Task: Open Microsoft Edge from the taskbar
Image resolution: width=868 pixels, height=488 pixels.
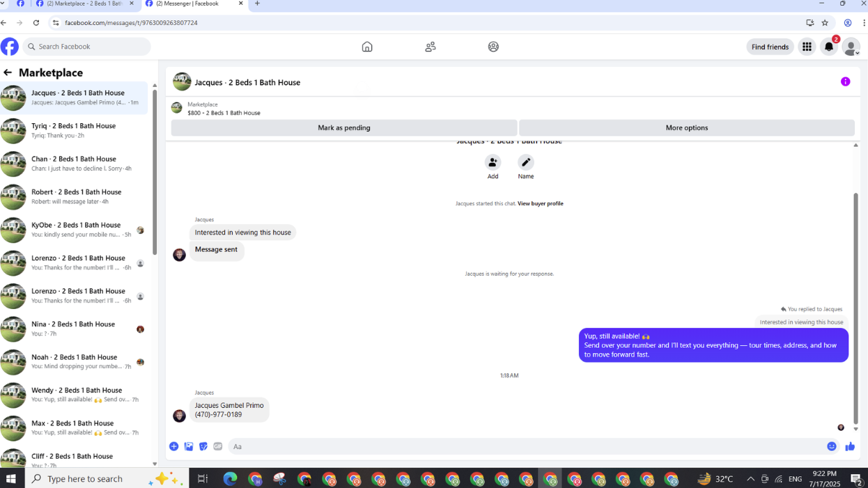Action: pyautogui.click(x=230, y=478)
